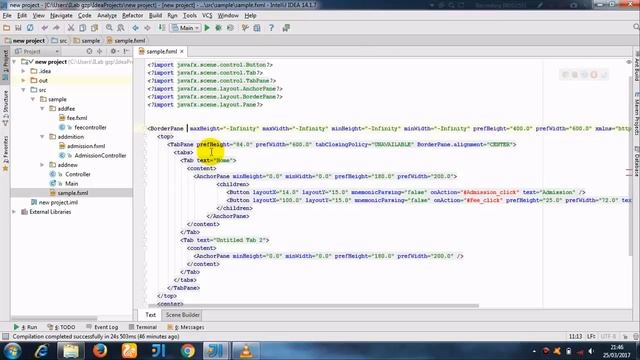This screenshot has height=360, width=640.
Task: Click Scroll from Source target icon
Action: coord(89,51)
